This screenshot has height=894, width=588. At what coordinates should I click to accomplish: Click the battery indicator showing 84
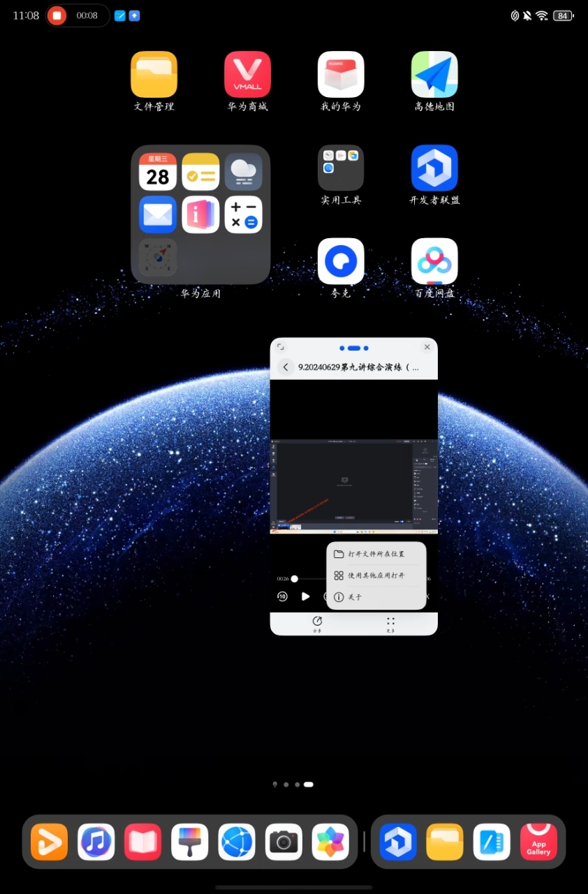coord(564,15)
